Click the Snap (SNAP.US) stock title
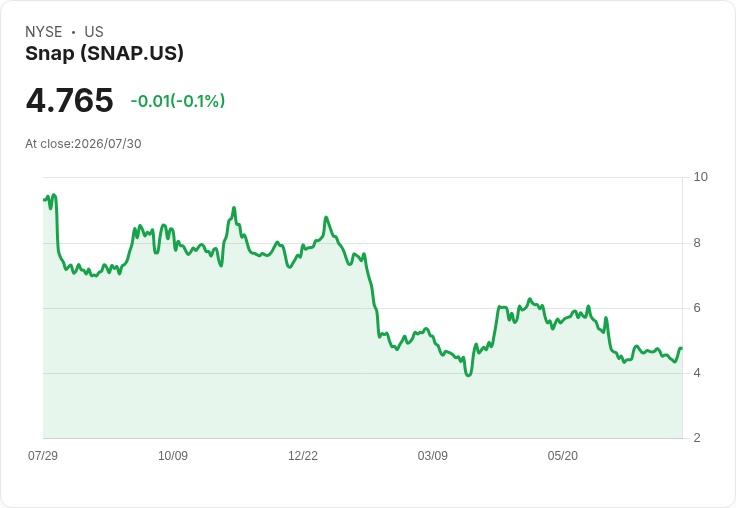Screen dimensions: 736x508 (104, 53)
